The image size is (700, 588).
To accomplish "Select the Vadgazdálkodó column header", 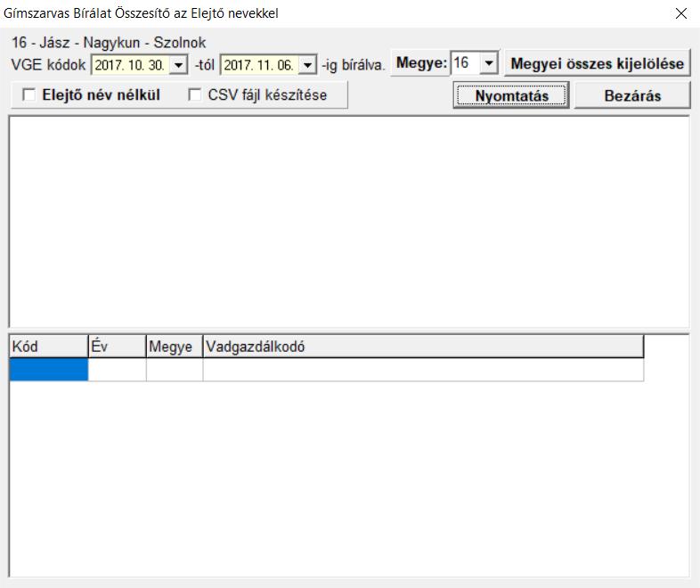I will (x=423, y=347).
